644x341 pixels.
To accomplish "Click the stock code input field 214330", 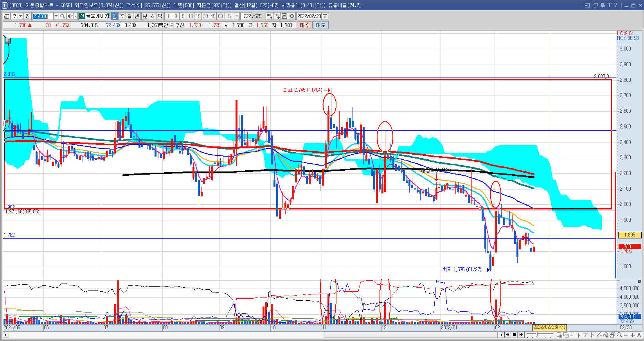I will pos(43,16).
